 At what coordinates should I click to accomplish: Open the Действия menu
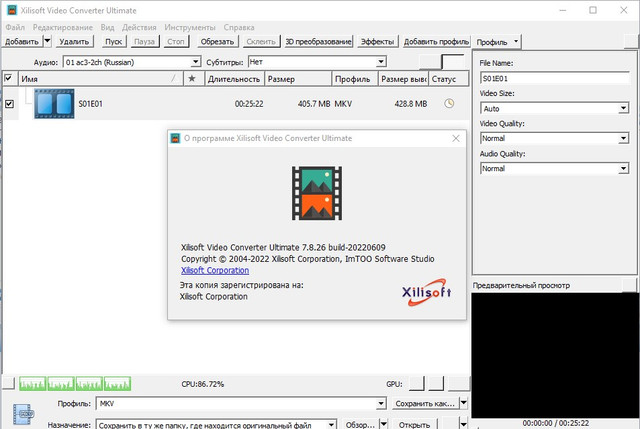click(139, 27)
